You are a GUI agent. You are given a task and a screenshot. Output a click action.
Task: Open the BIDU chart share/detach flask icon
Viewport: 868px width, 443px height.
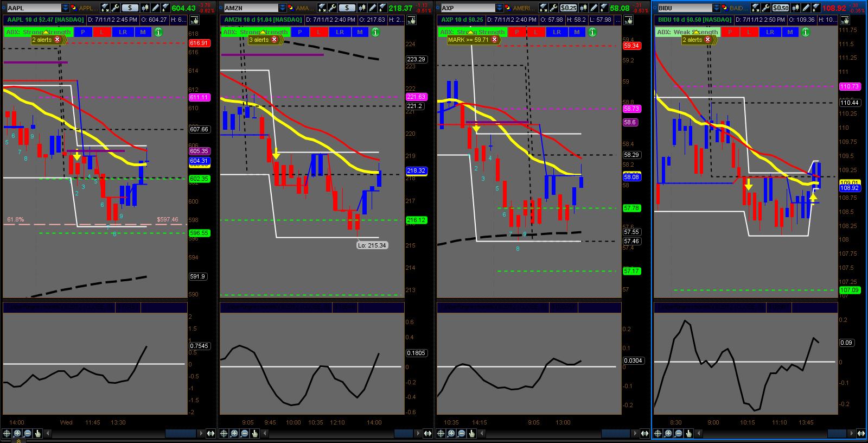pos(755,8)
